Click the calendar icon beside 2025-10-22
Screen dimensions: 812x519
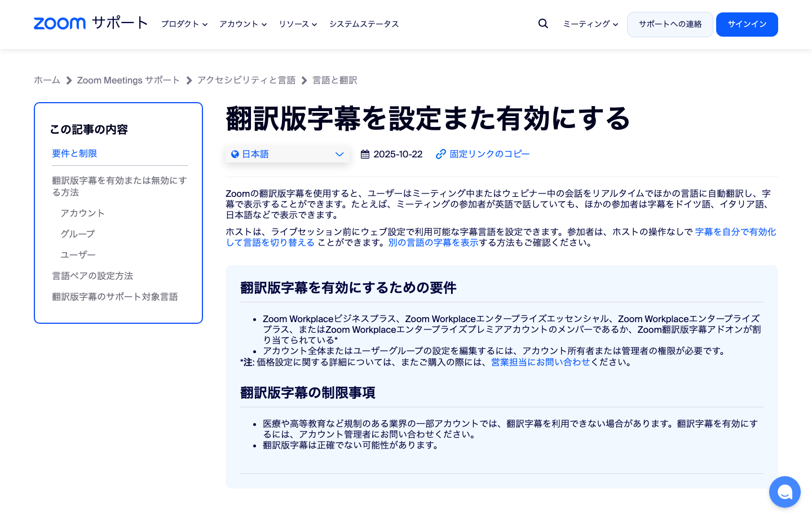pos(365,154)
